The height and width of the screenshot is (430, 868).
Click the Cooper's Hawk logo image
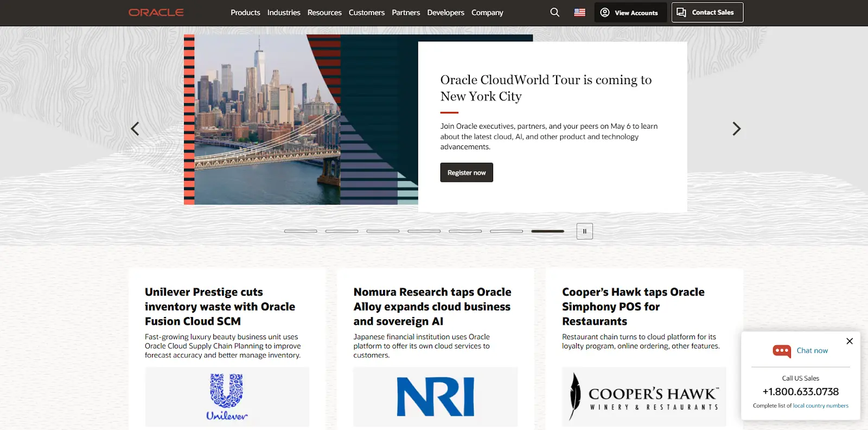point(644,397)
